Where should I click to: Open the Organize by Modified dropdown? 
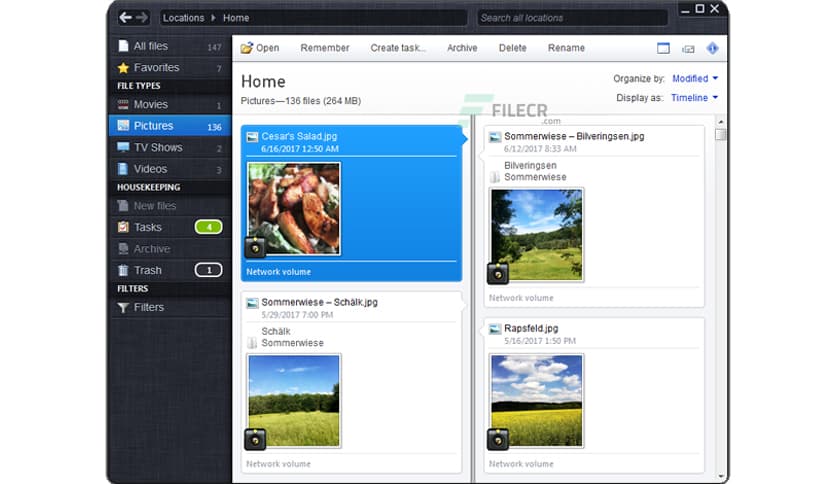[695, 78]
